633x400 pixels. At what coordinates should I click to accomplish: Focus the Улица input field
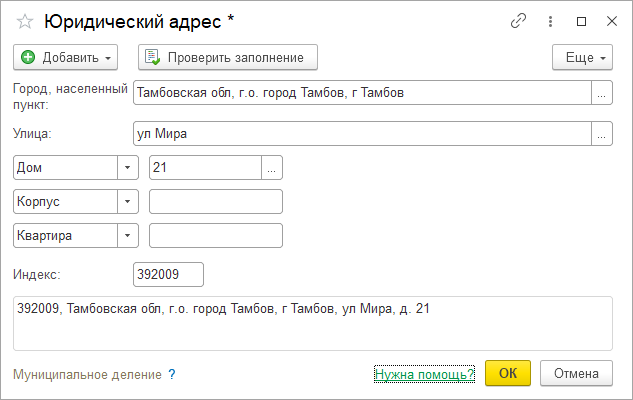click(x=361, y=133)
